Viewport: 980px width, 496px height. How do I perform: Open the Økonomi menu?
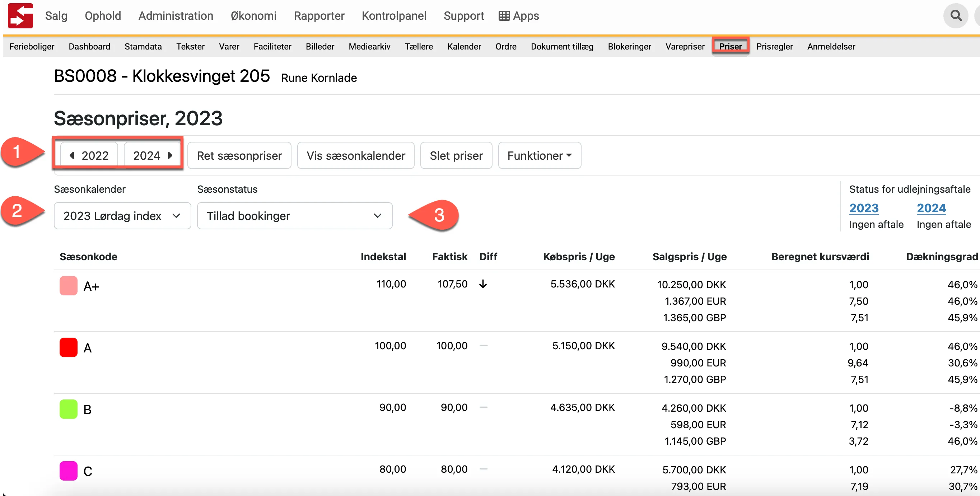[x=253, y=15]
